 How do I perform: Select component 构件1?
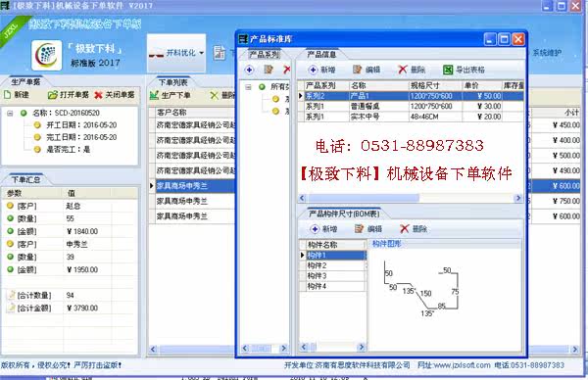(335, 256)
